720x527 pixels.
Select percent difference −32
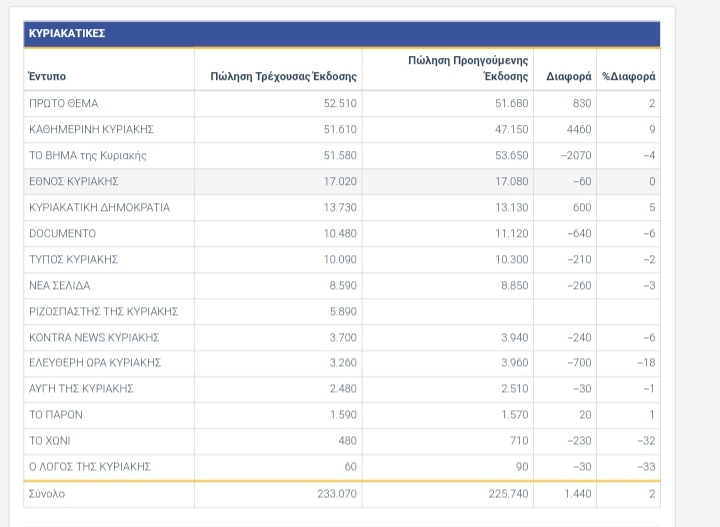coord(646,441)
